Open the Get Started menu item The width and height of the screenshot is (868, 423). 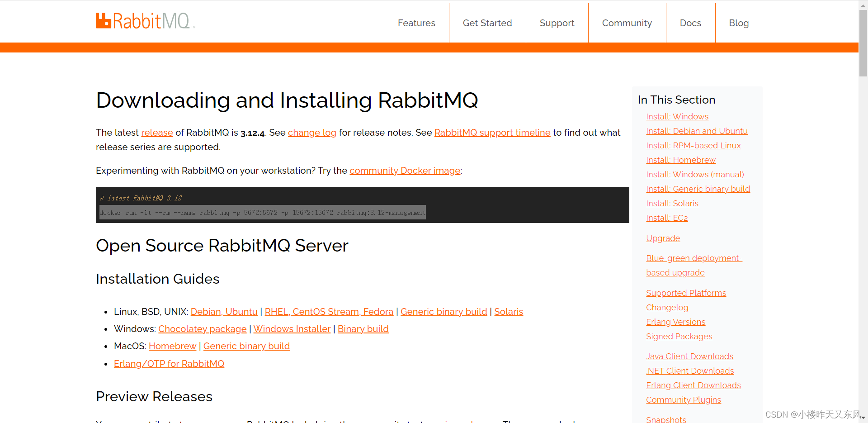click(487, 23)
